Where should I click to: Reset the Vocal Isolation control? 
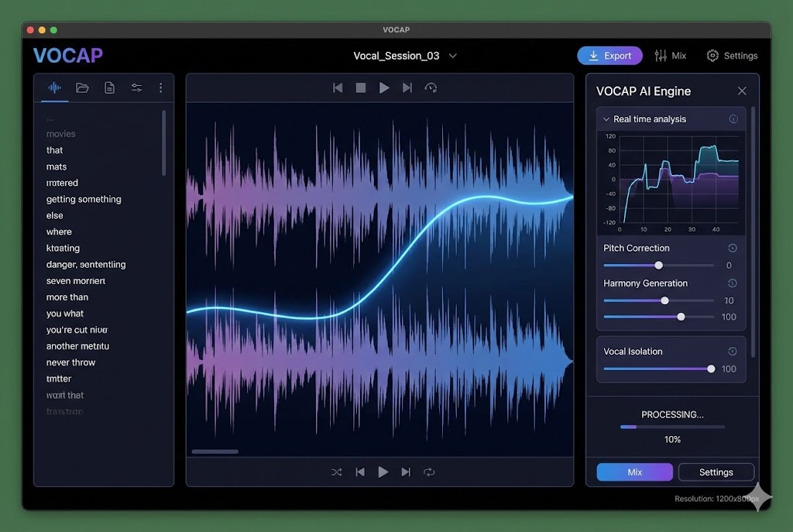tap(734, 351)
